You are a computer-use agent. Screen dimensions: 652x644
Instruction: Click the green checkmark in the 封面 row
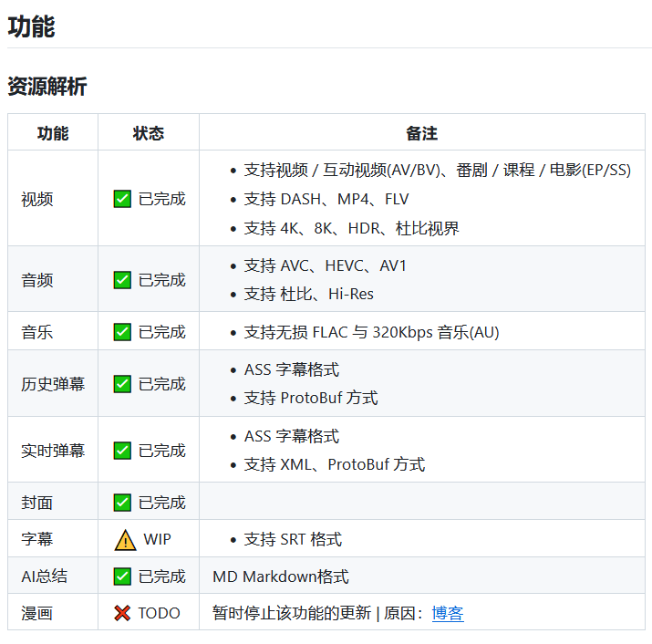(122, 503)
